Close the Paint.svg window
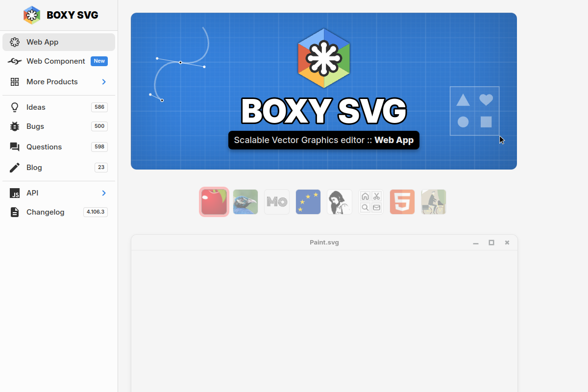The image size is (588, 392). pyautogui.click(x=507, y=243)
